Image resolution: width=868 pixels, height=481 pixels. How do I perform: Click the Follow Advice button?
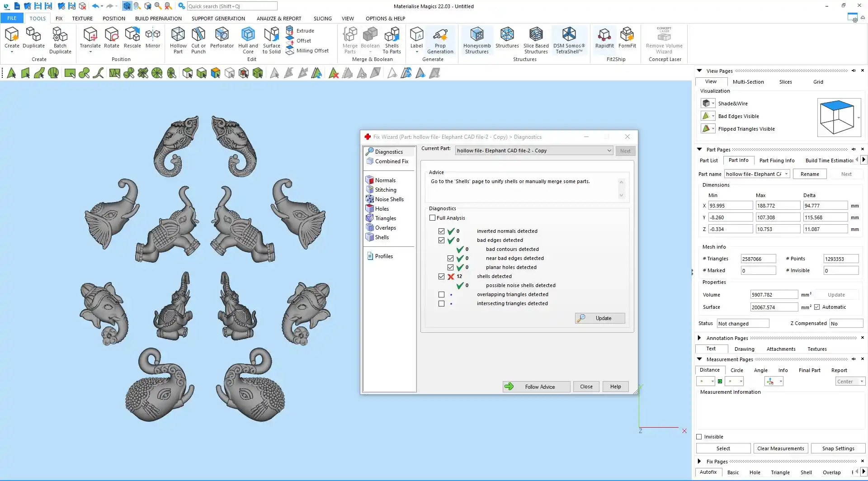536,387
